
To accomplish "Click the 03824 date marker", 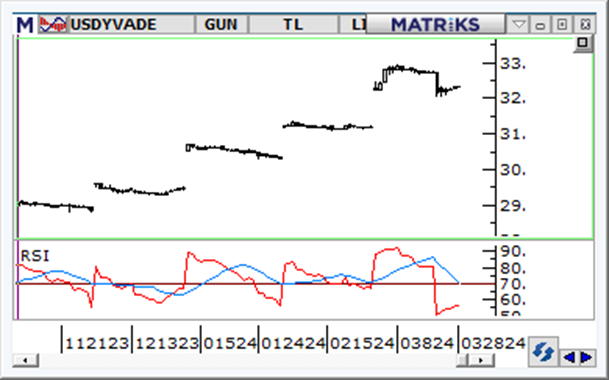I will tap(427, 343).
